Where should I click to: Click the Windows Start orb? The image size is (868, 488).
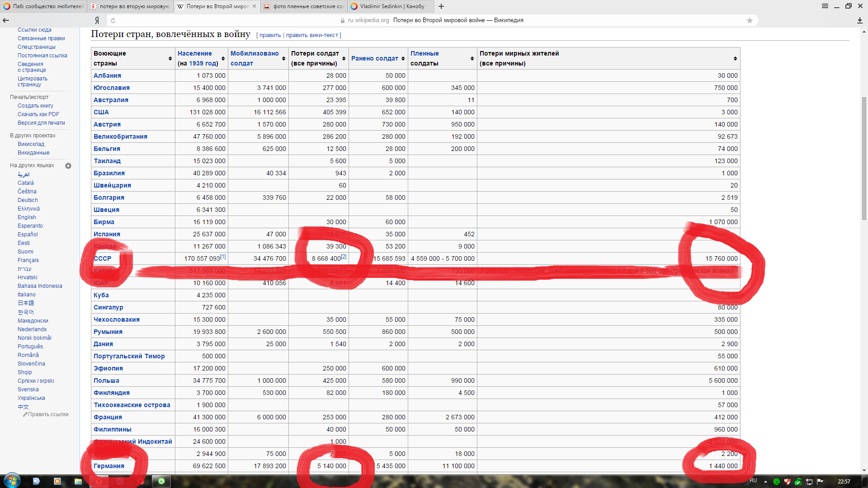click(x=12, y=481)
